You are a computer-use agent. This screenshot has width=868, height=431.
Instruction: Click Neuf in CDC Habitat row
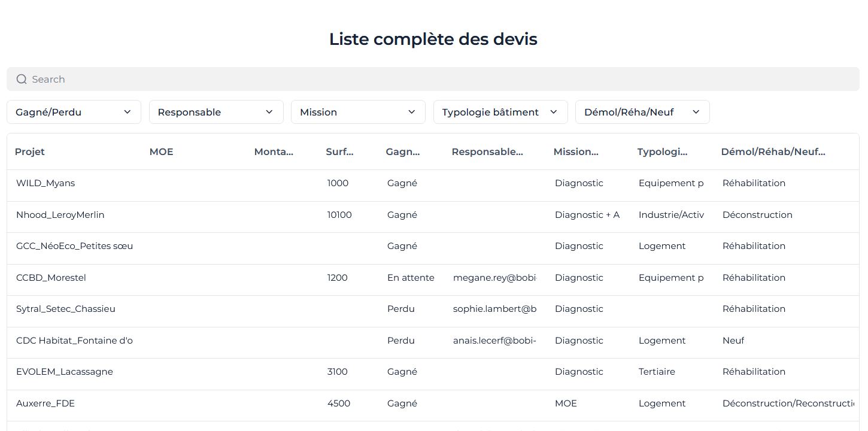(x=733, y=341)
